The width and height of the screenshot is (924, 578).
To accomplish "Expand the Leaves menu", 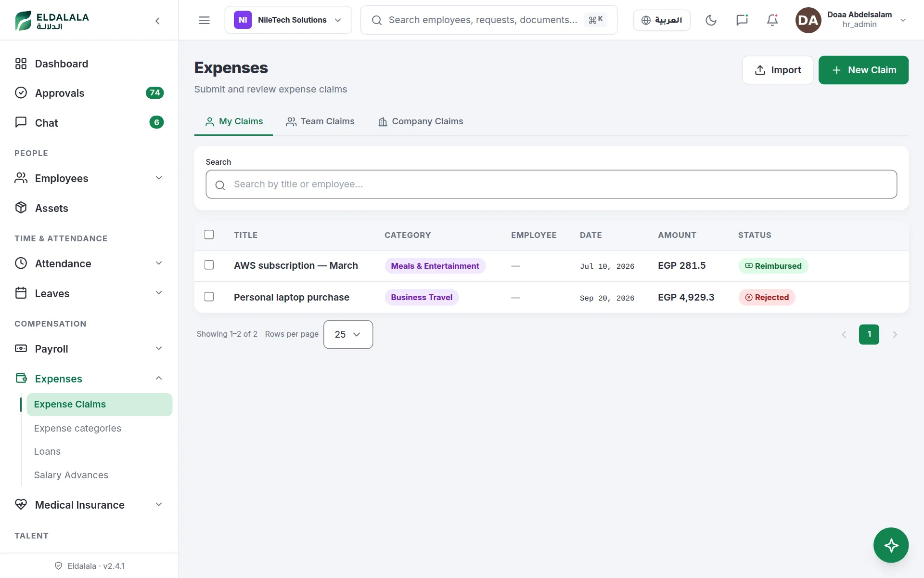I will [x=89, y=293].
